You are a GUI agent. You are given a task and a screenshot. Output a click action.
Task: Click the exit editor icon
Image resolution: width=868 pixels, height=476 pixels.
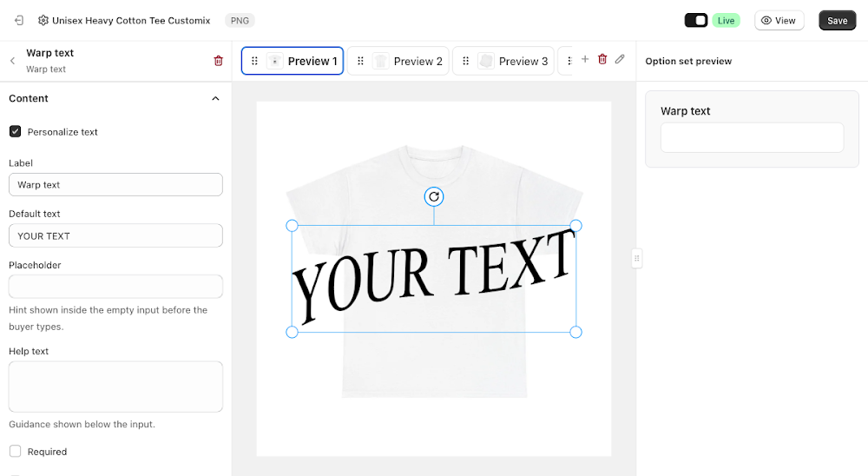click(x=19, y=21)
